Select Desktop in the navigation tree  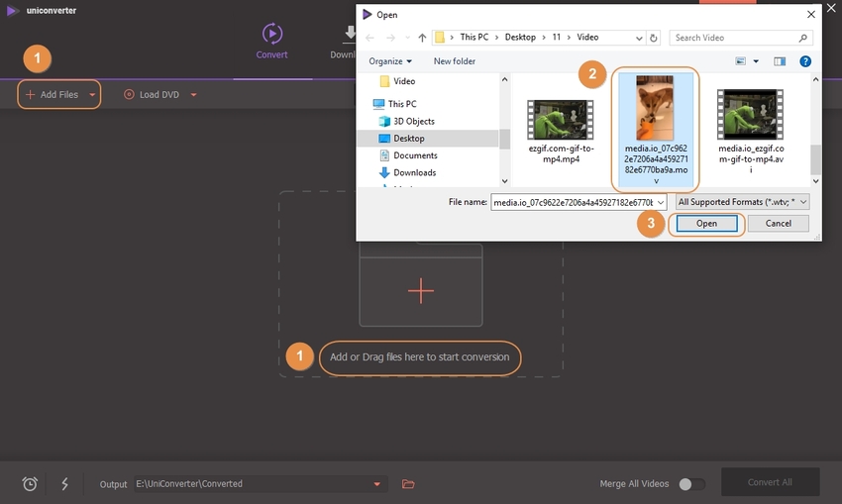408,139
